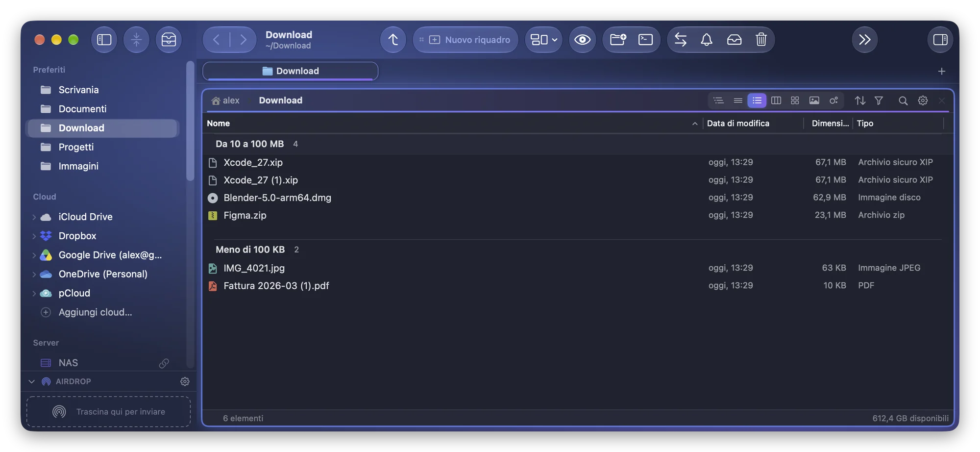Image resolution: width=980 pixels, height=452 pixels.
Task: Expand the pCloud chevron
Action: 34,293
